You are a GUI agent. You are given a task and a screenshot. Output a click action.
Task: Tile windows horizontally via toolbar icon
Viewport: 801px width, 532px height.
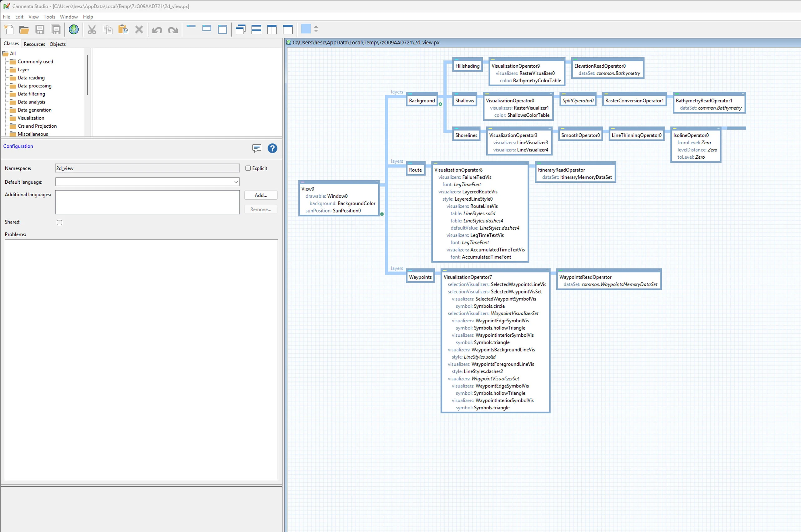coord(256,29)
